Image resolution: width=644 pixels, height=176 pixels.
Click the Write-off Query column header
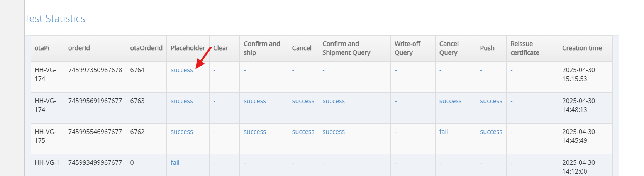407,48
